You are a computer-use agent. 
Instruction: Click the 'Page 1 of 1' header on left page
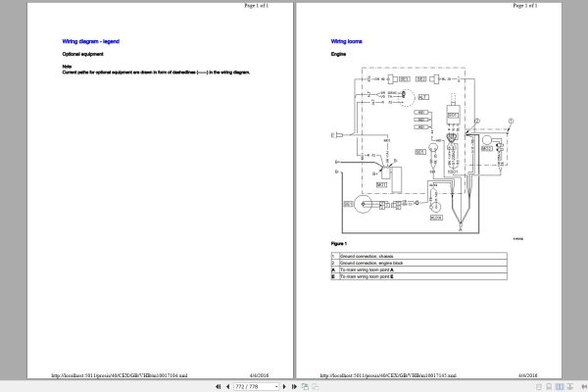(256, 6)
